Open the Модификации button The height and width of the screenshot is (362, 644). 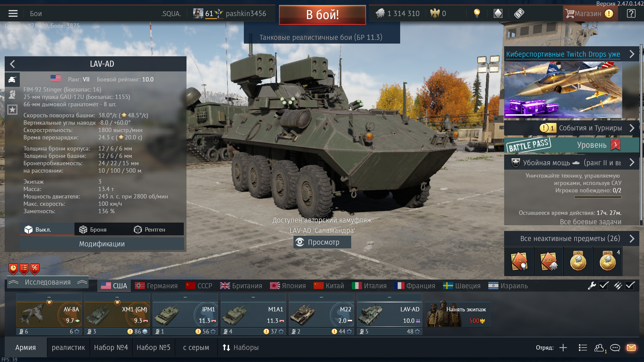(102, 244)
